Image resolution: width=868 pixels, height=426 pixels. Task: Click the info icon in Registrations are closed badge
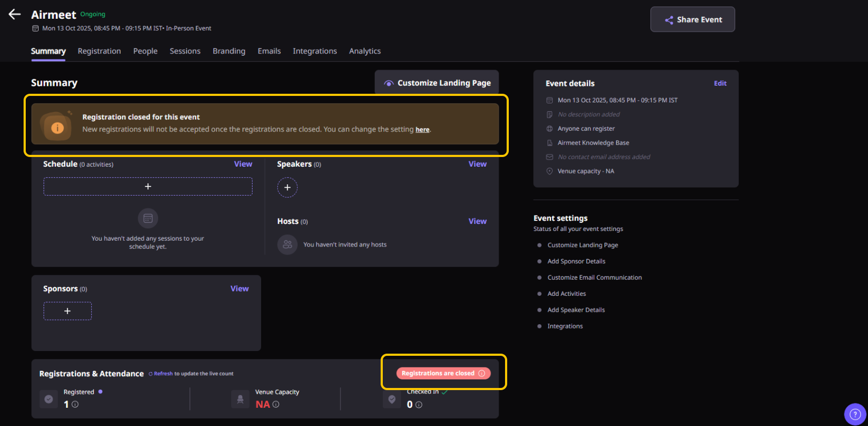481,373
